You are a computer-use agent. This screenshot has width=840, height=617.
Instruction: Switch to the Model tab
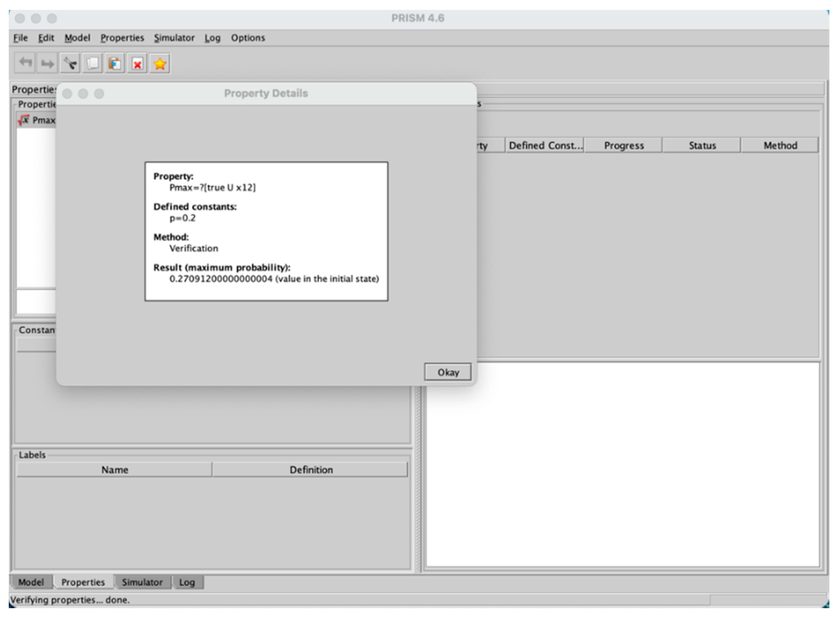(x=31, y=582)
